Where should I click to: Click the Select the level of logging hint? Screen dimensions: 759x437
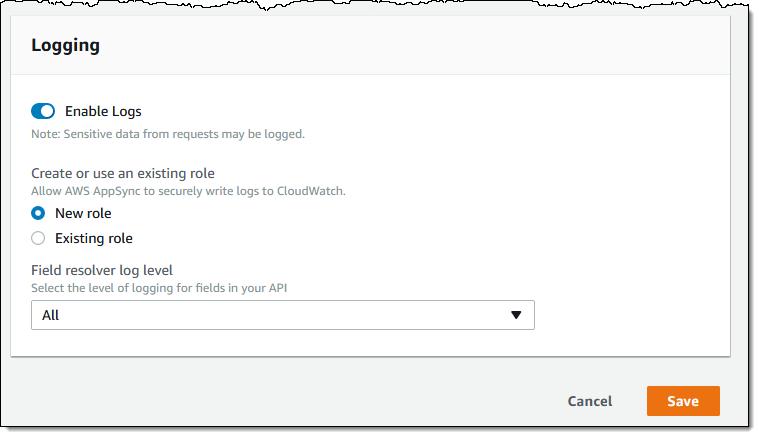[165, 288]
